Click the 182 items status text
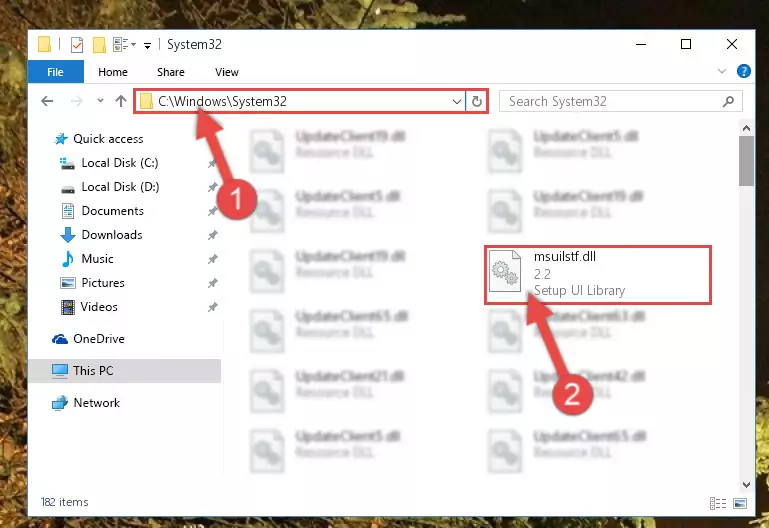The image size is (769, 528). pyautogui.click(x=64, y=502)
